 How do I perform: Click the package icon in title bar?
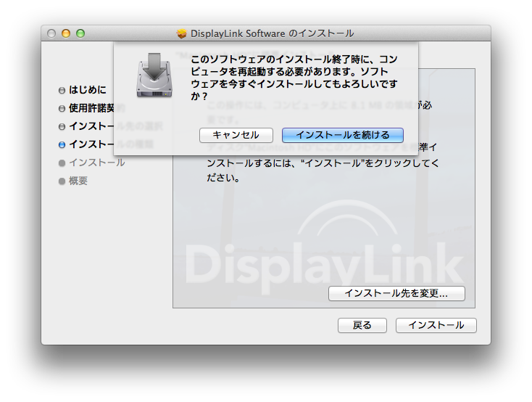[182, 33]
